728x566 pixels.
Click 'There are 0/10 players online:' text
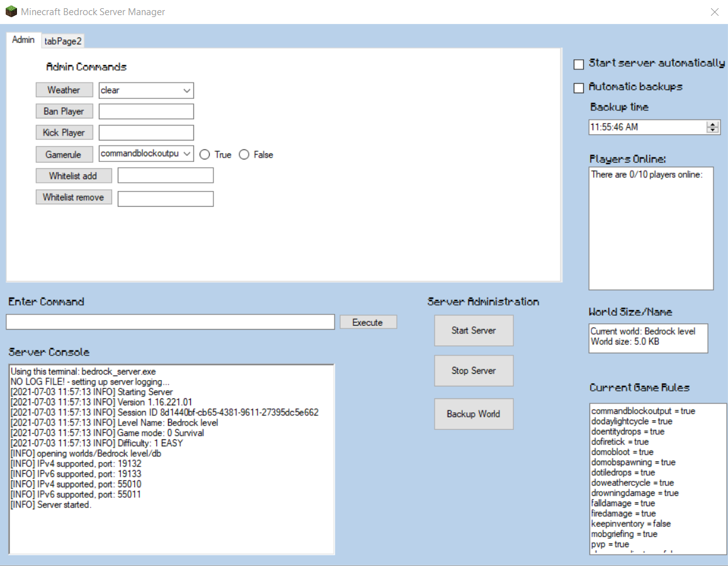click(647, 175)
